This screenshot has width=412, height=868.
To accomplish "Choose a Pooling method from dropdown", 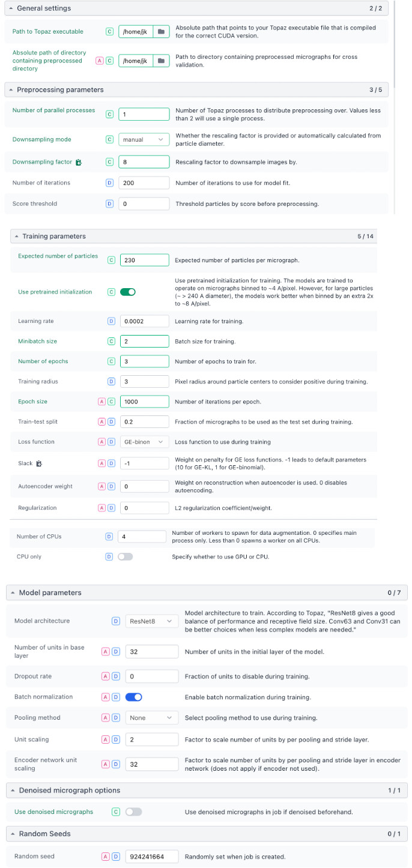I will click(151, 717).
